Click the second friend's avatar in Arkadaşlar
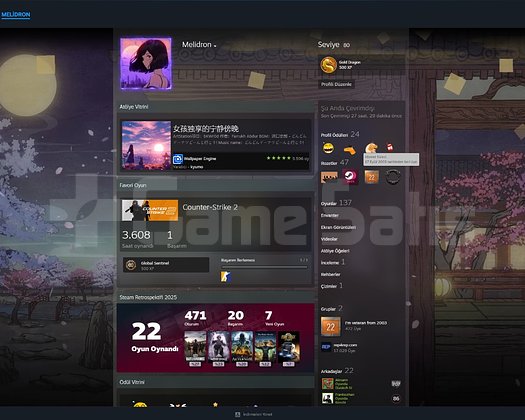 point(327,399)
